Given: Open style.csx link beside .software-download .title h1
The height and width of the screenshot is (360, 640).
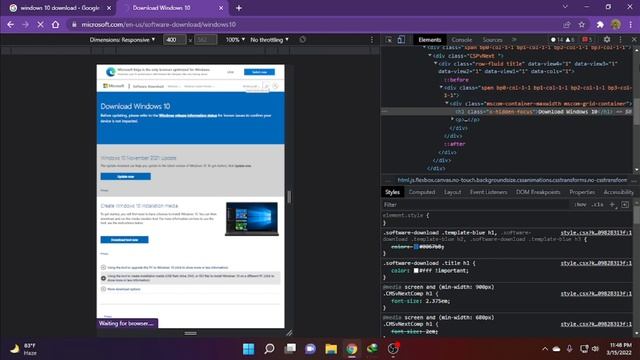Looking at the screenshot, I should [596, 263].
